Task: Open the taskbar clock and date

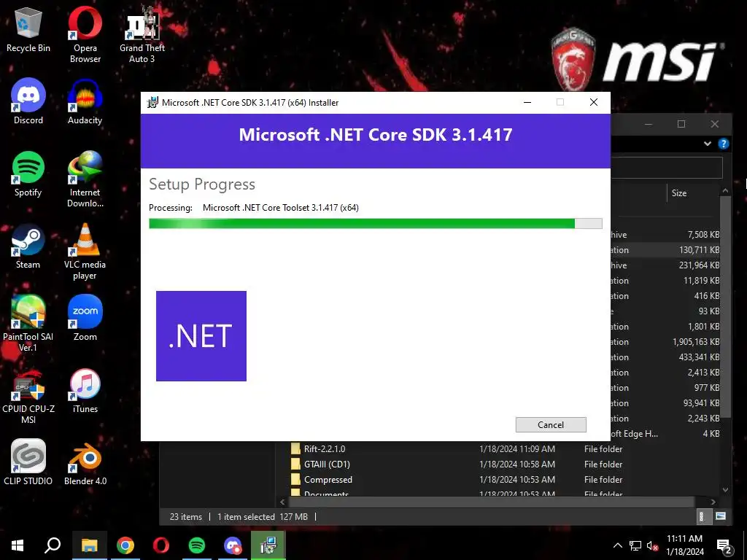Action: [x=684, y=545]
